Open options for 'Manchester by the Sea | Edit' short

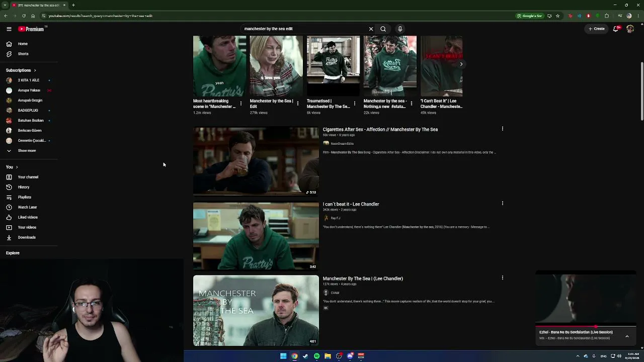pyautogui.click(x=298, y=104)
